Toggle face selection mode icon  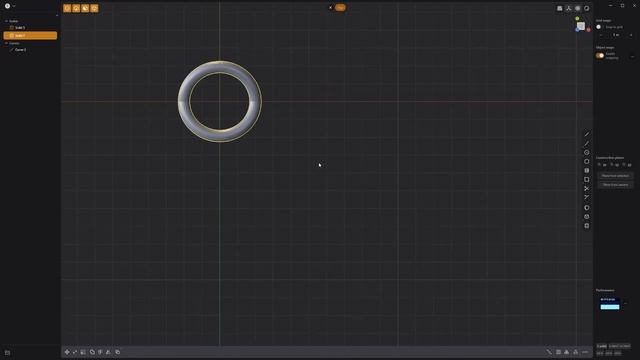pos(85,8)
